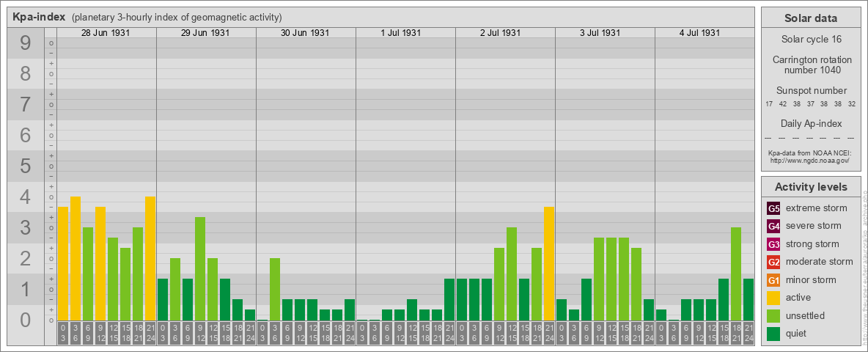The image size is (868, 352).
Task: Click the 'Solar data' panel heading
Action: 811,18
